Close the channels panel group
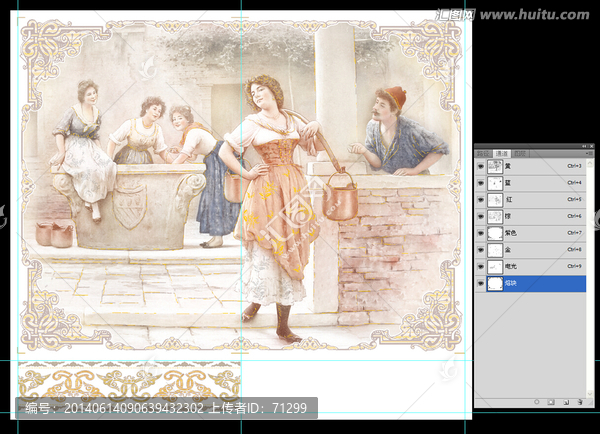The image size is (600, 434). 592,146
